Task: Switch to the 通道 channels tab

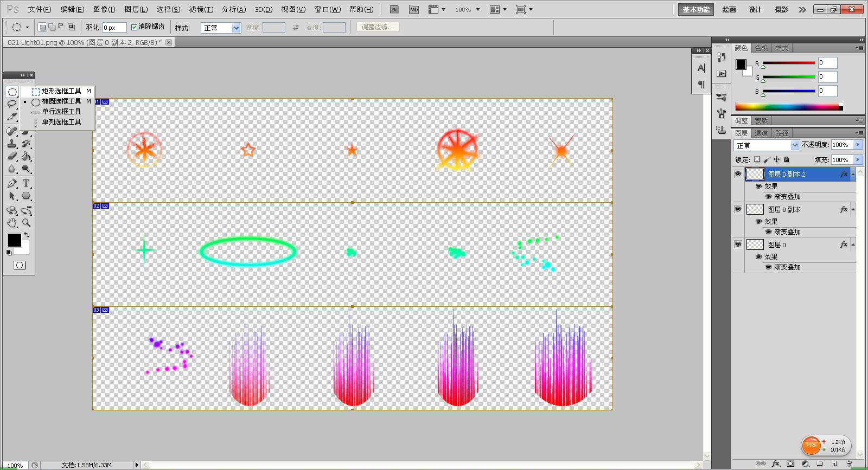Action: (x=761, y=133)
